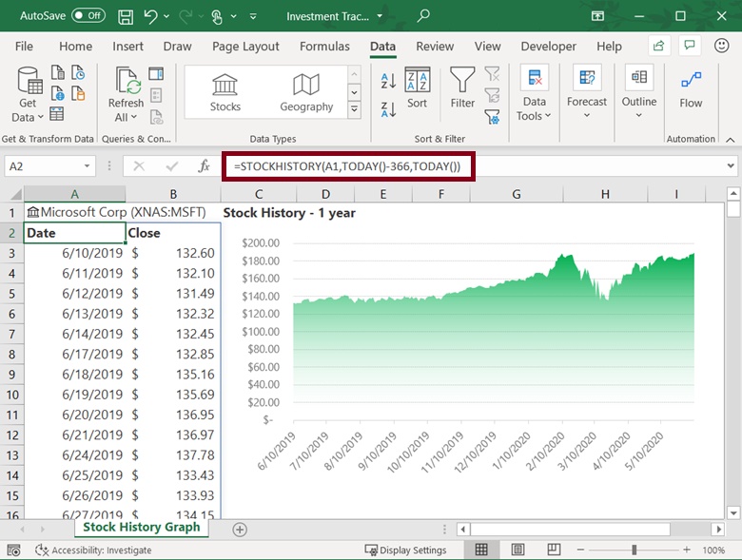This screenshot has width=742, height=560.
Task: Click Queries & Connections icon
Action: [156, 73]
